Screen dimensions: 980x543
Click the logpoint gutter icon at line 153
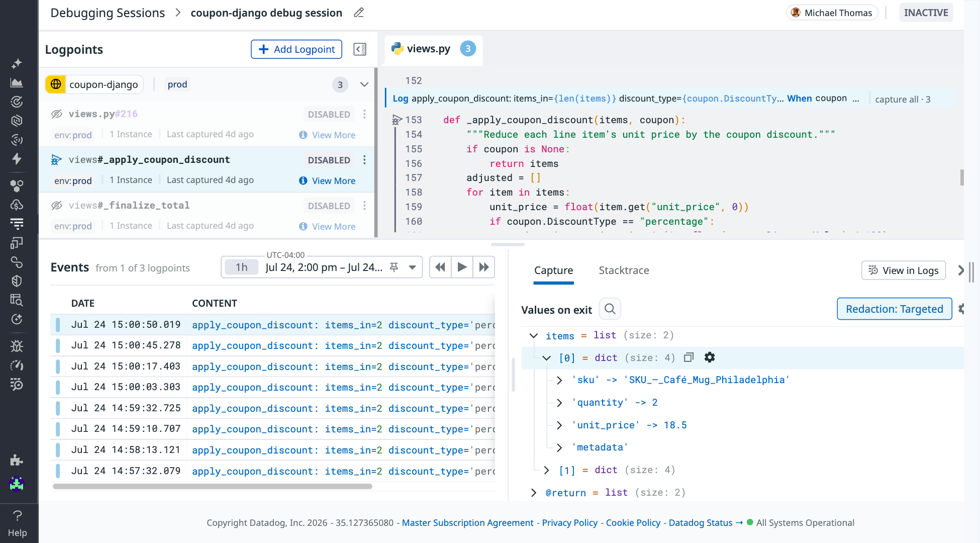click(x=397, y=120)
